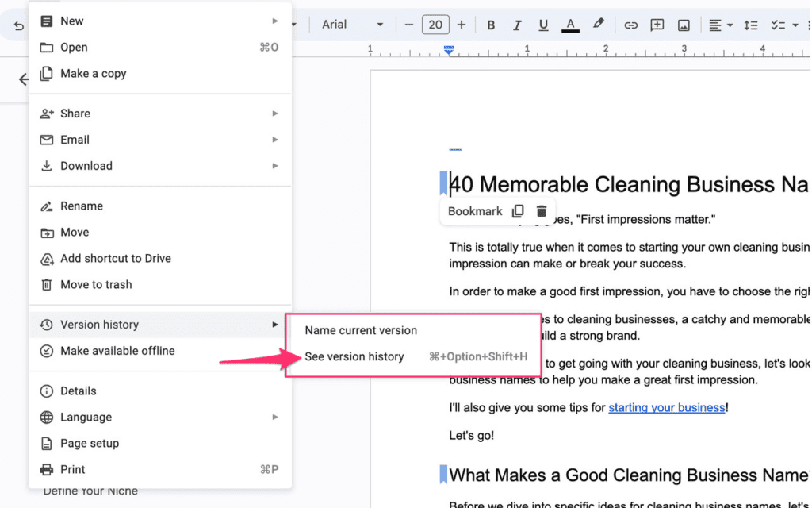
Task: Select See version history
Action: click(x=354, y=356)
